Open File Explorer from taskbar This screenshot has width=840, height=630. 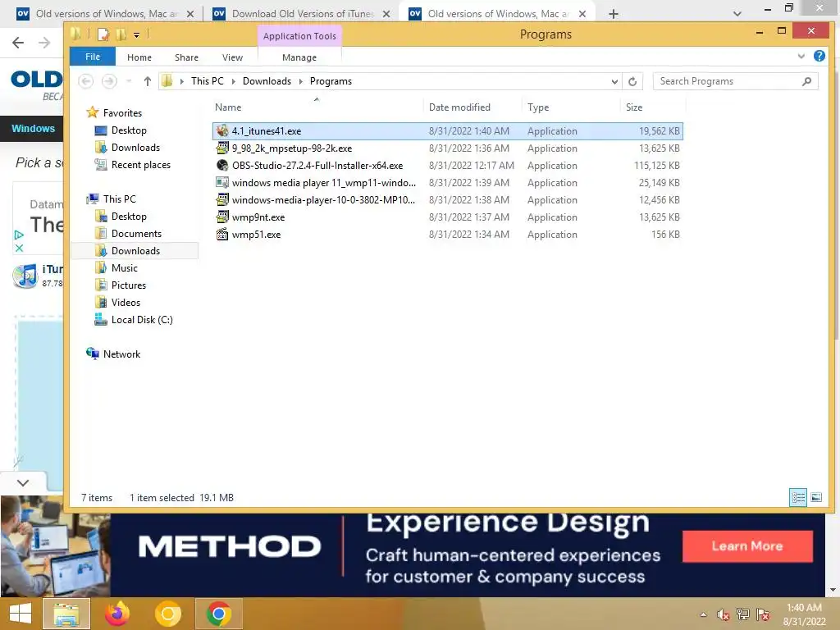click(x=66, y=614)
